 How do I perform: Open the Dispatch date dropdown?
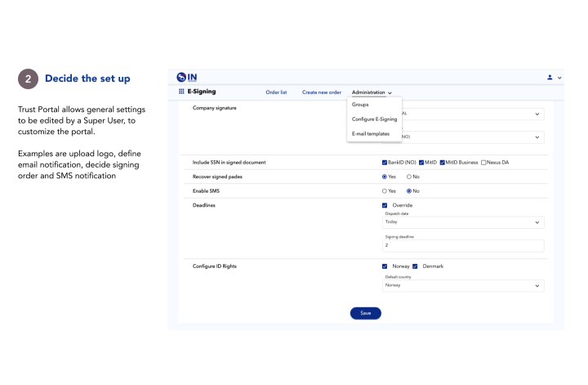pyautogui.click(x=462, y=222)
